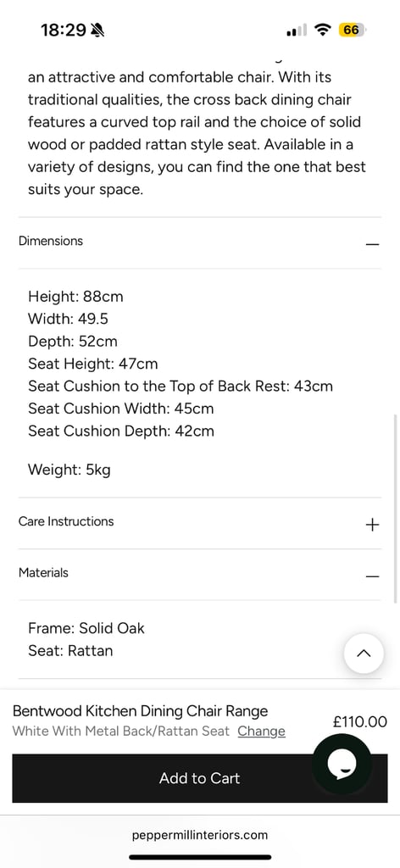Tap the Dimensions section header
Screen dimensions: 400x868
(x=200, y=242)
